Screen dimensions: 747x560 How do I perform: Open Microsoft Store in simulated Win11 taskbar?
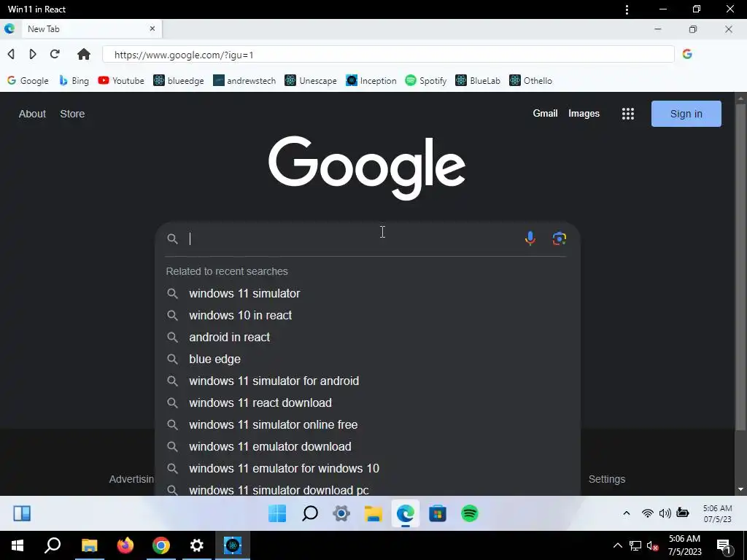438,513
